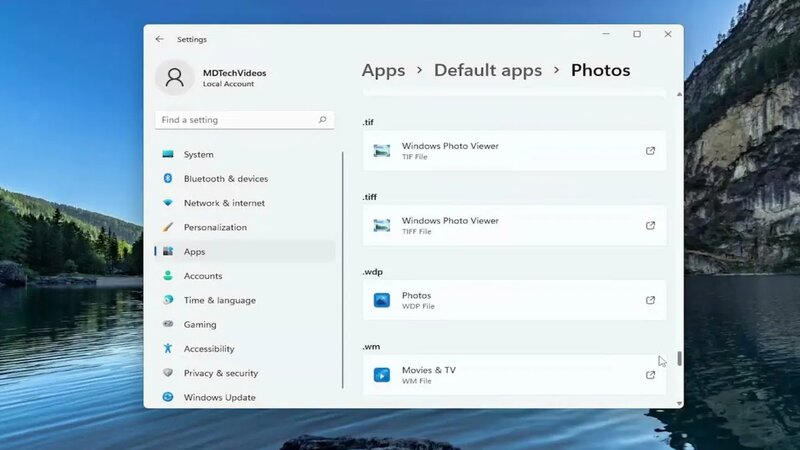Click the Movies & TV icon for .wm

[x=382, y=374]
